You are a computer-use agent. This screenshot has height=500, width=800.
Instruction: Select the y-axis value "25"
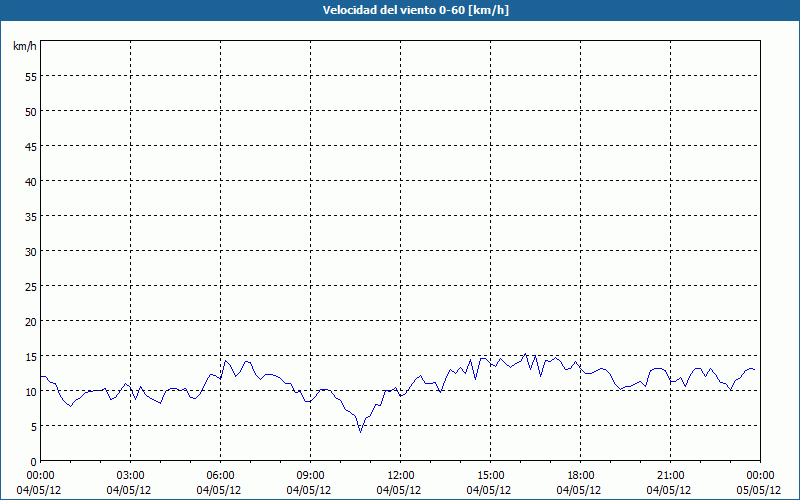(31, 286)
